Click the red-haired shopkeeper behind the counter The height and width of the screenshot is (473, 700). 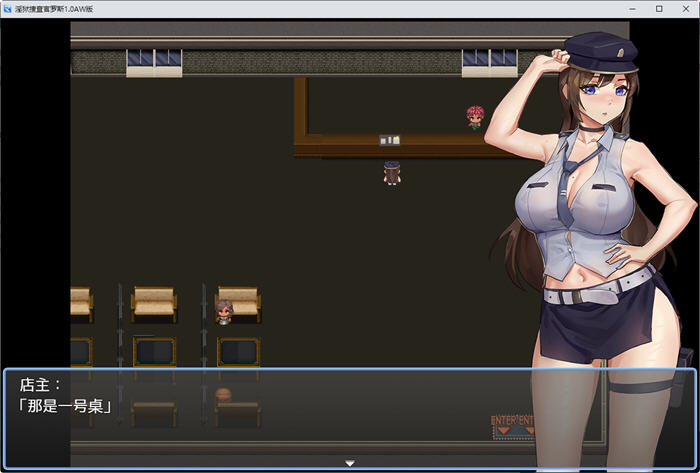tap(473, 117)
